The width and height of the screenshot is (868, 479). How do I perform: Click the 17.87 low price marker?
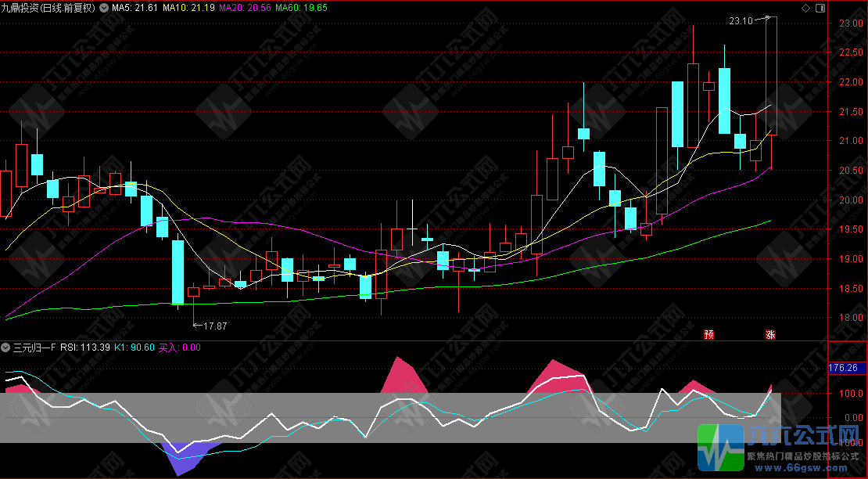pos(214,325)
